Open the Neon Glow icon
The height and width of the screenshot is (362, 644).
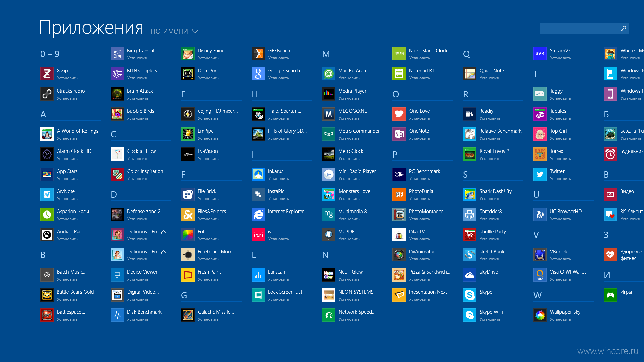click(x=329, y=275)
